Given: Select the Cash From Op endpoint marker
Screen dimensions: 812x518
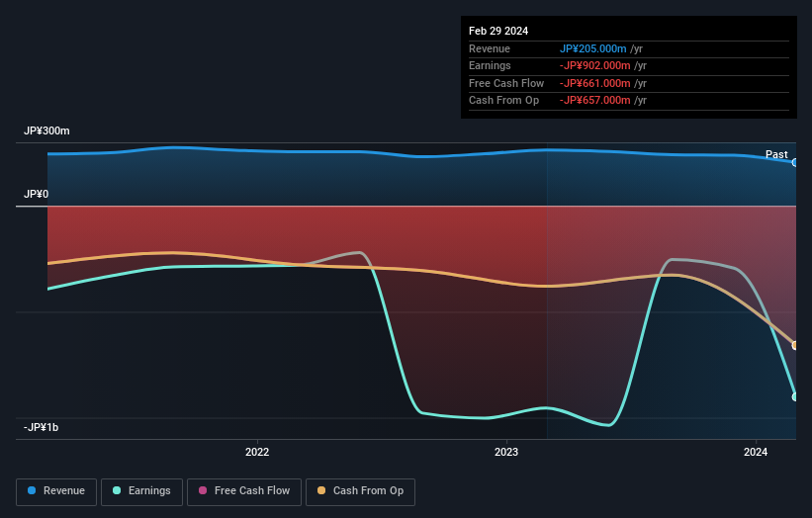Looking at the screenshot, I should (x=795, y=345).
